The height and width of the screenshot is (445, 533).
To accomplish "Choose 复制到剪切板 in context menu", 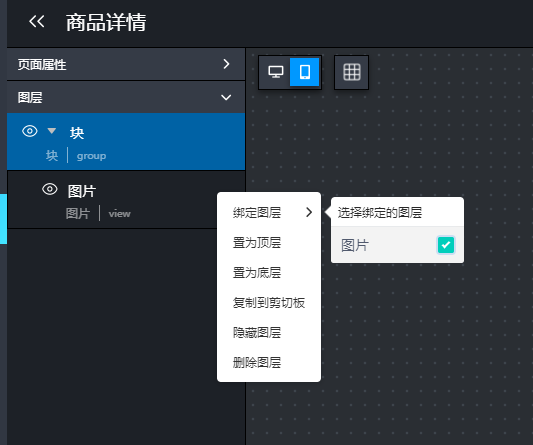I will pyautogui.click(x=269, y=303).
